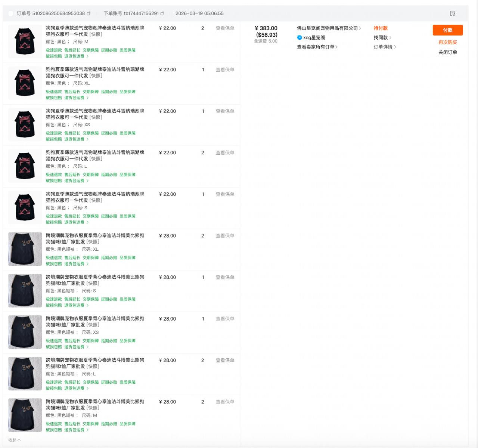This screenshot has width=478, height=448.
Task: Expand service guarantees arrow for 黑色短袖 S item
Action: coord(88,305)
